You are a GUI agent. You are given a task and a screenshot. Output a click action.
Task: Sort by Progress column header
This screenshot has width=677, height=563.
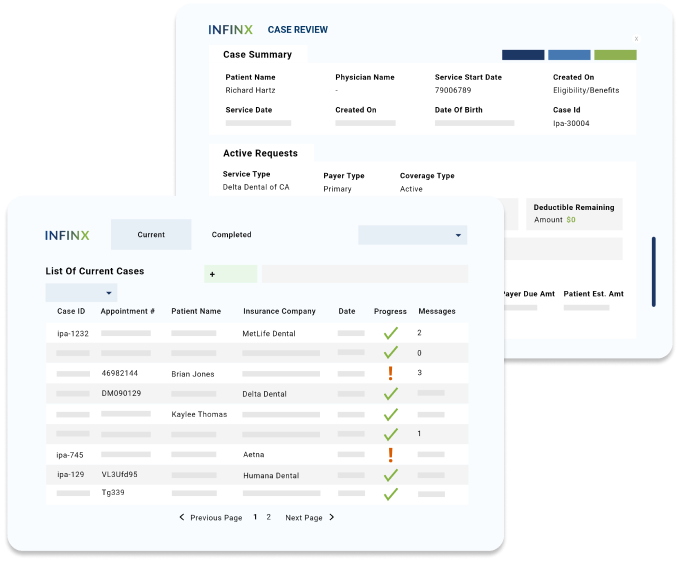[x=390, y=311]
